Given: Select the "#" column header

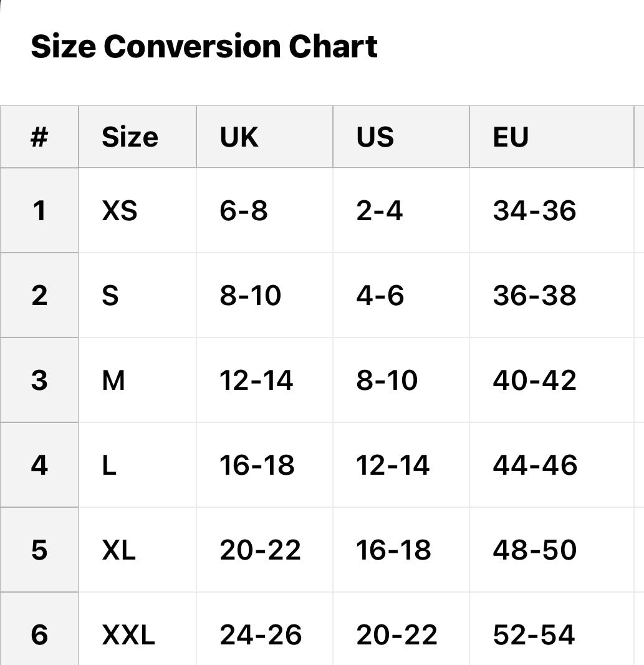Looking at the screenshot, I should click(x=39, y=137).
